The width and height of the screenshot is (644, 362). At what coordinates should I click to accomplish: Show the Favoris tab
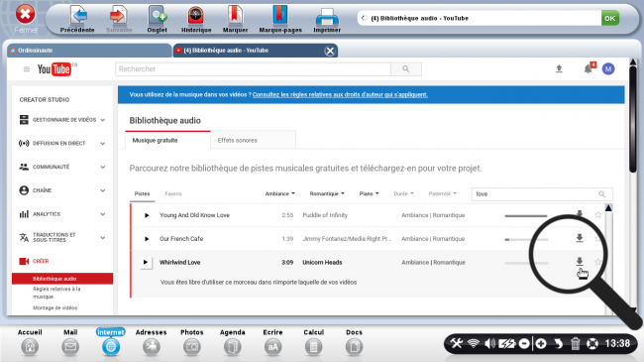click(173, 193)
